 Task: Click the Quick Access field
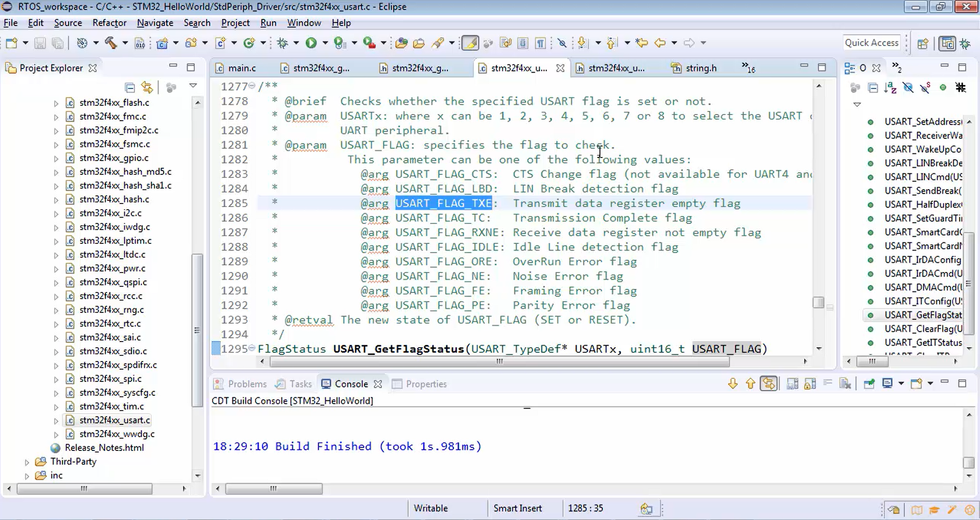click(x=871, y=43)
